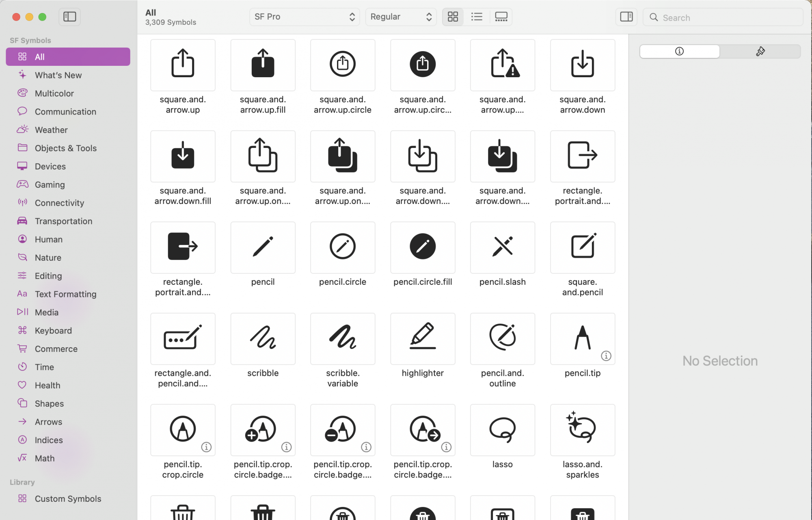Select the square.and.arrow.up symbol
The width and height of the screenshot is (812, 520).
183,65
